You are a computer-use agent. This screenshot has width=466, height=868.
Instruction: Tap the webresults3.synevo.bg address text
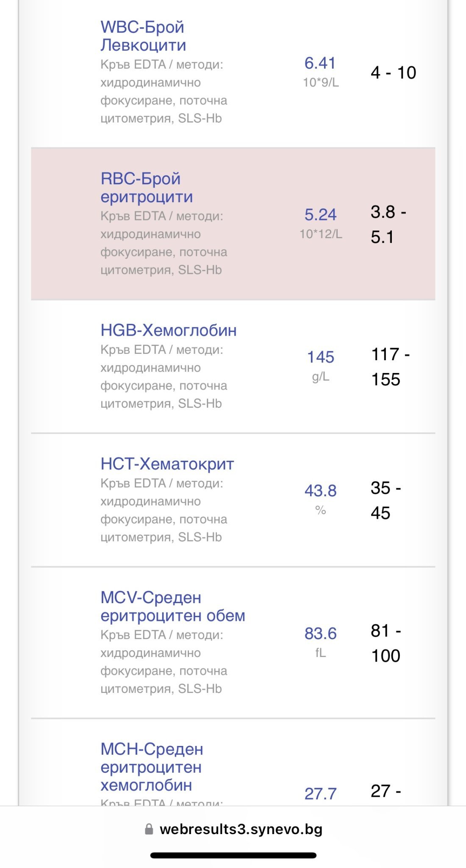point(241,829)
